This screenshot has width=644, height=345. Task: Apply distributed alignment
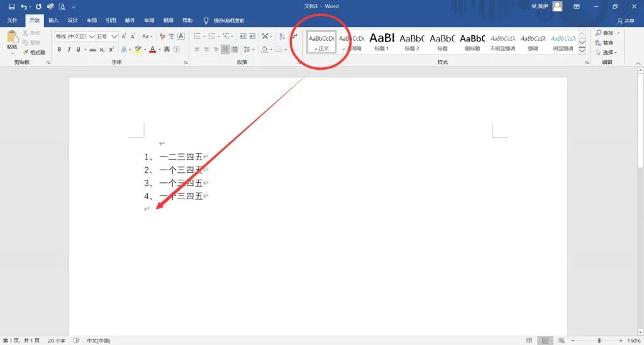(235, 49)
